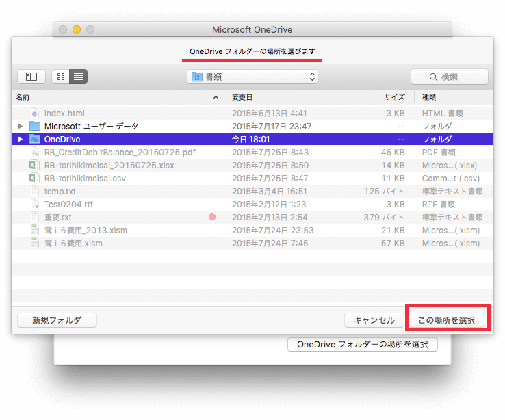This screenshot has height=420, width=505.
Task: Sort by the 変更日 column header
Action: point(242,97)
